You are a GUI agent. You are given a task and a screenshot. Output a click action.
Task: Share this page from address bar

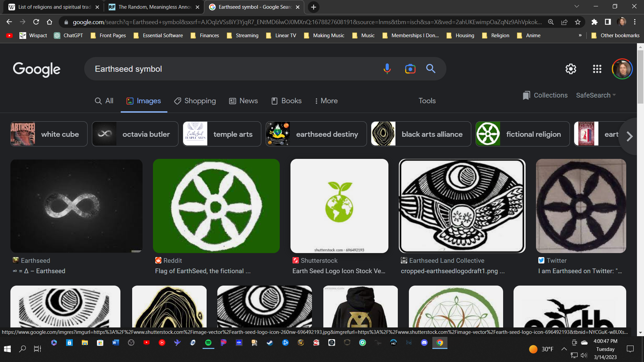click(564, 22)
